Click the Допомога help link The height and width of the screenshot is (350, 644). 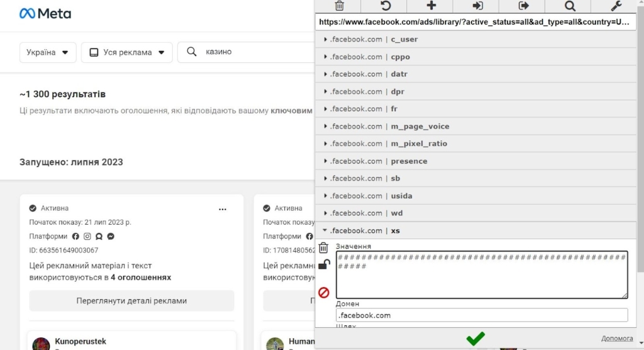click(x=616, y=339)
